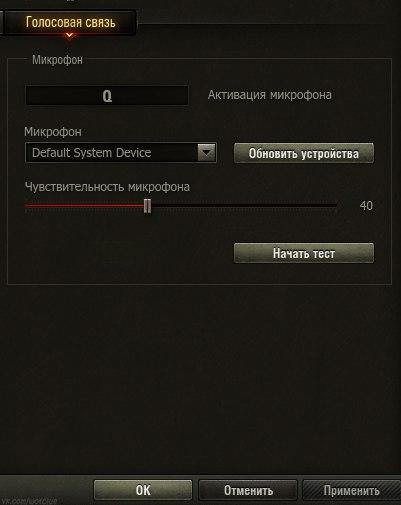Click the Отменить button
This screenshot has height=505, width=401.
[x=248, y=490]
